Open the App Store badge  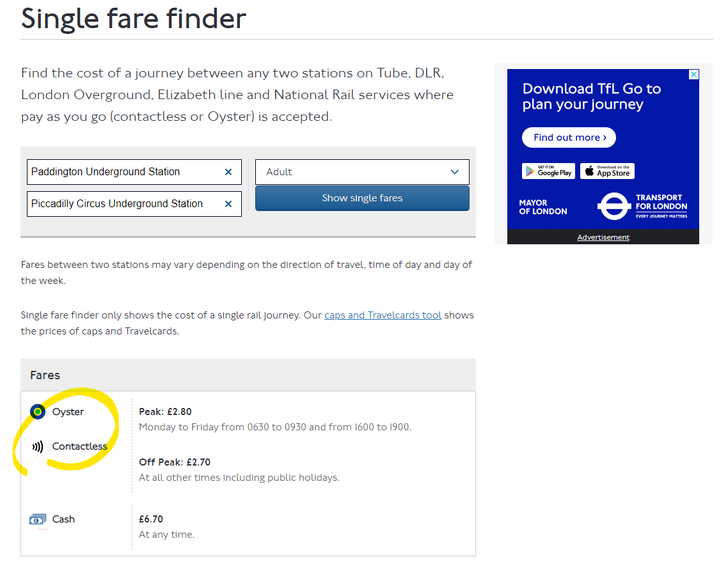click(607, 171)
